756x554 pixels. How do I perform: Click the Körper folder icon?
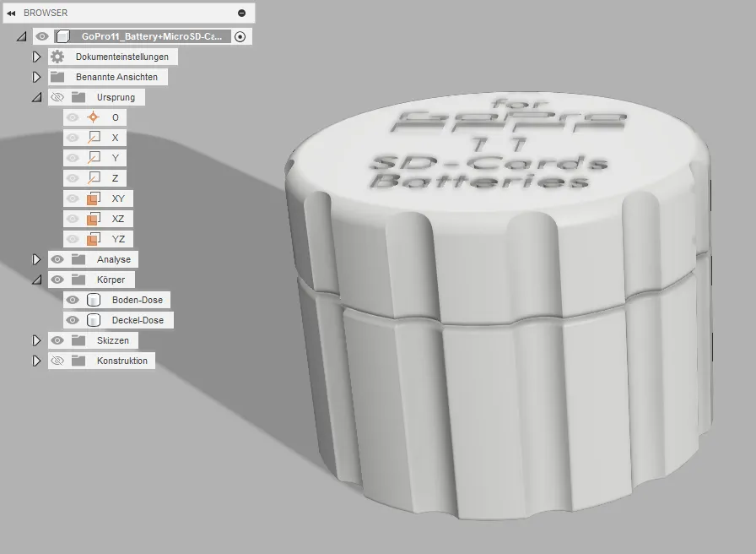point(78,280)
